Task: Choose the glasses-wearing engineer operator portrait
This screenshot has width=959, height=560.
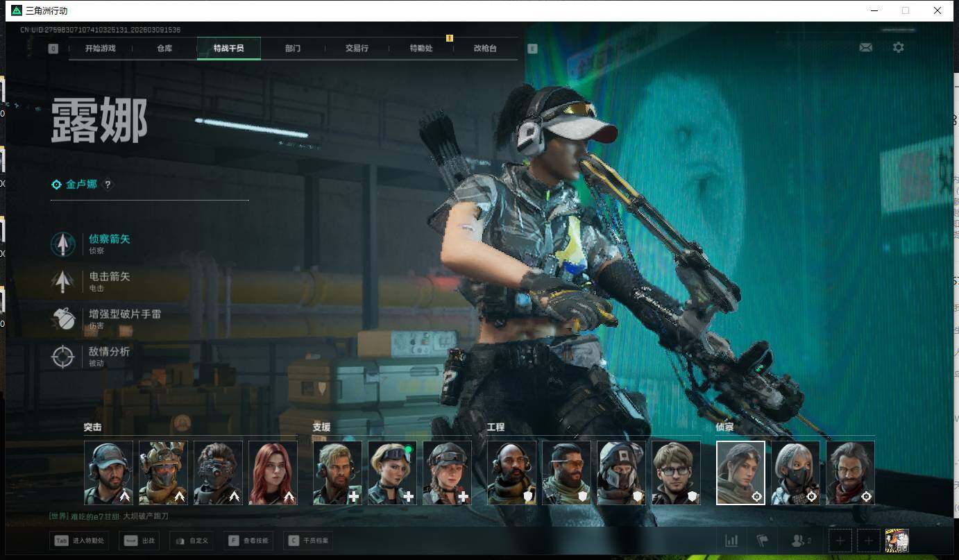Action: (676, 473)
